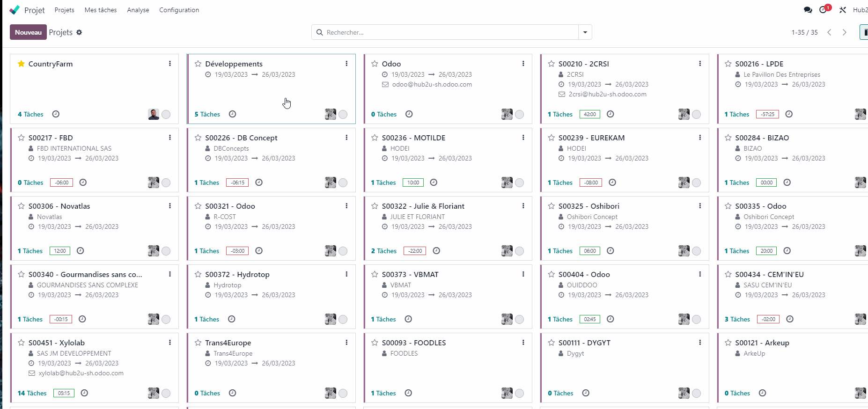Star the S00321 - Odoo project
This screenshot has width=868, height=409.
(198, 206)
